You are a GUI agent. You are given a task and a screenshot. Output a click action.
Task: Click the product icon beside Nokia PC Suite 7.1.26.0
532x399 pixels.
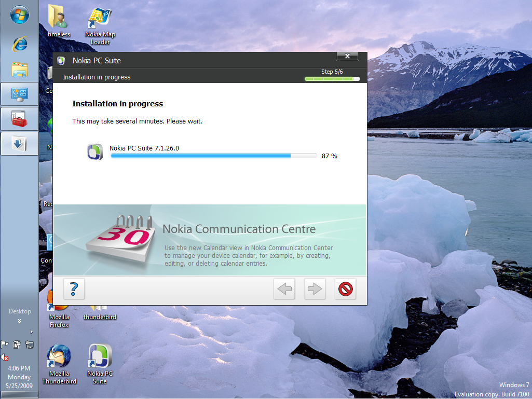tap(95, 152)
